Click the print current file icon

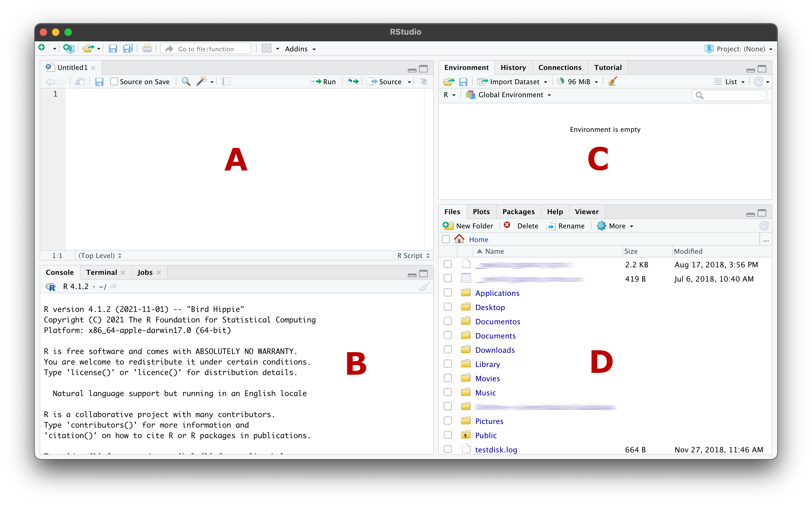click(x=147, y=49)
